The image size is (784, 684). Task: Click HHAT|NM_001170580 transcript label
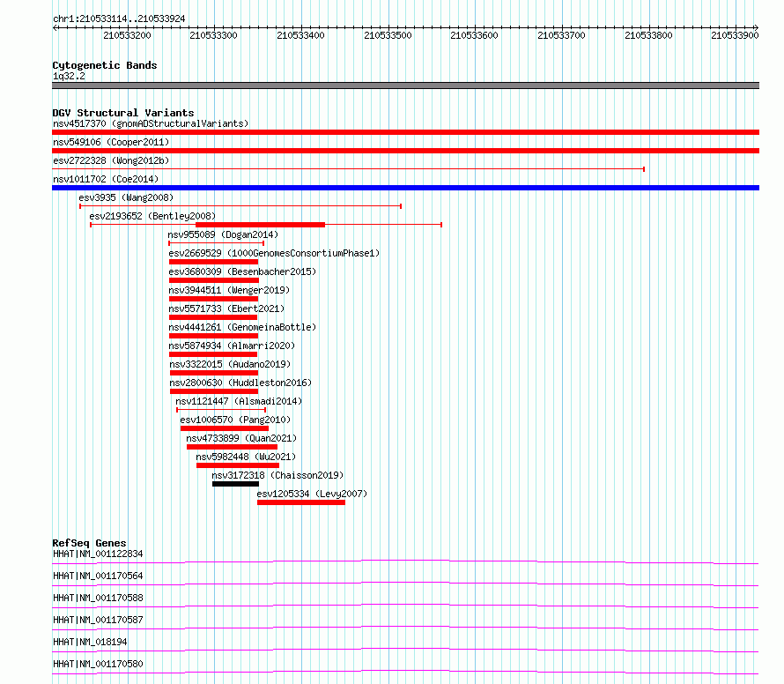click(x=98, y=664)
